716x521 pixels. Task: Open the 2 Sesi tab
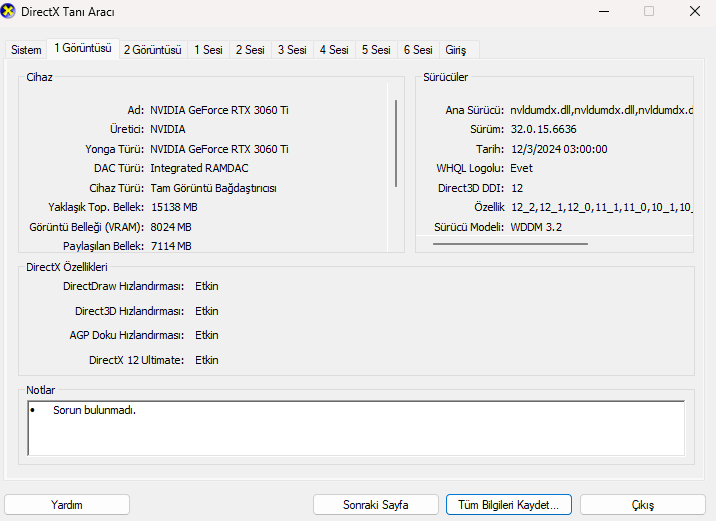(x=250, y=49)
